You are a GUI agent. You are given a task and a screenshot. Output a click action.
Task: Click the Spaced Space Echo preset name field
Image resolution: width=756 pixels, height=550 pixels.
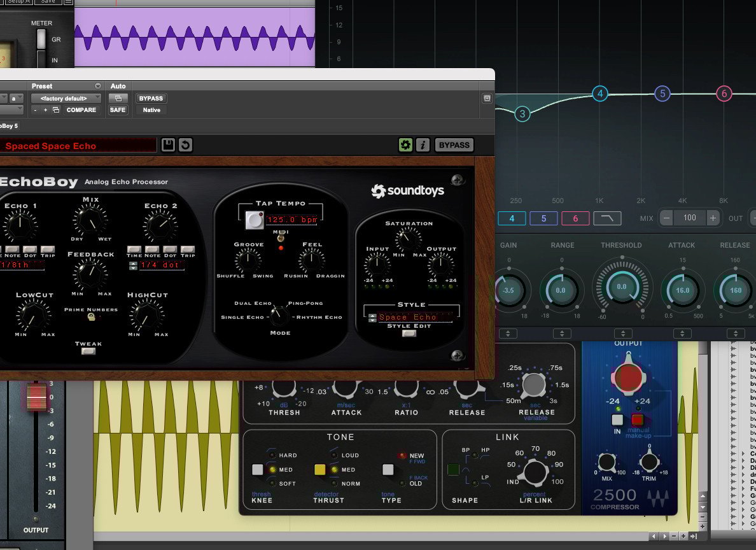78,146
